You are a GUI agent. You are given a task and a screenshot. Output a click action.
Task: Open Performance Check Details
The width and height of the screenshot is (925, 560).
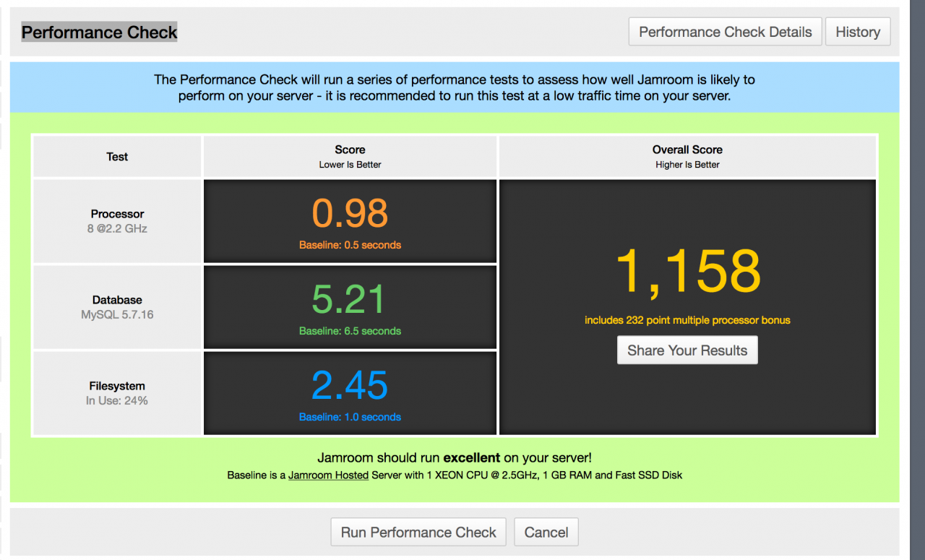coord(726,32)
